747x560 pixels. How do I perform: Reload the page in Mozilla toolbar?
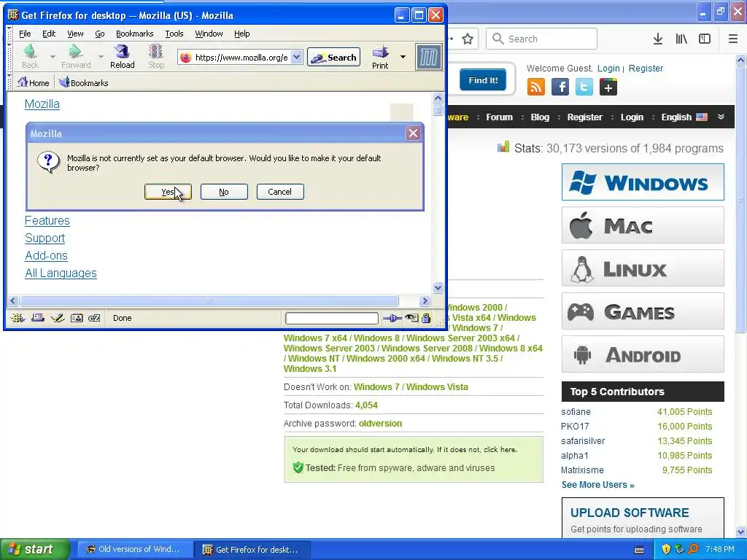pos(123,57)
